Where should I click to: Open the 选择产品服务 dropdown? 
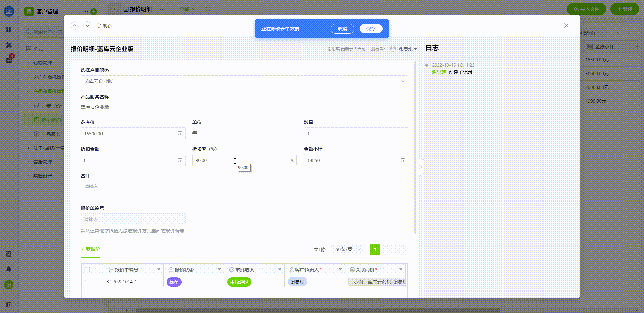pyautogui.click(x=244, y=81)
